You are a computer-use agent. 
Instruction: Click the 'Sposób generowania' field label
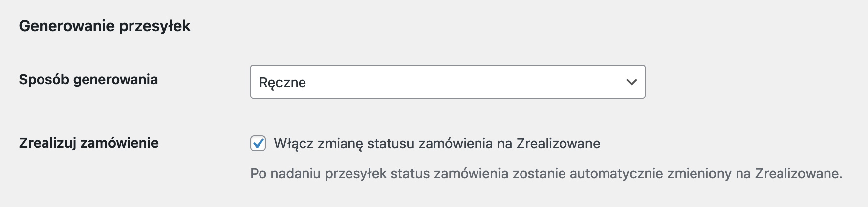(88, 80)
